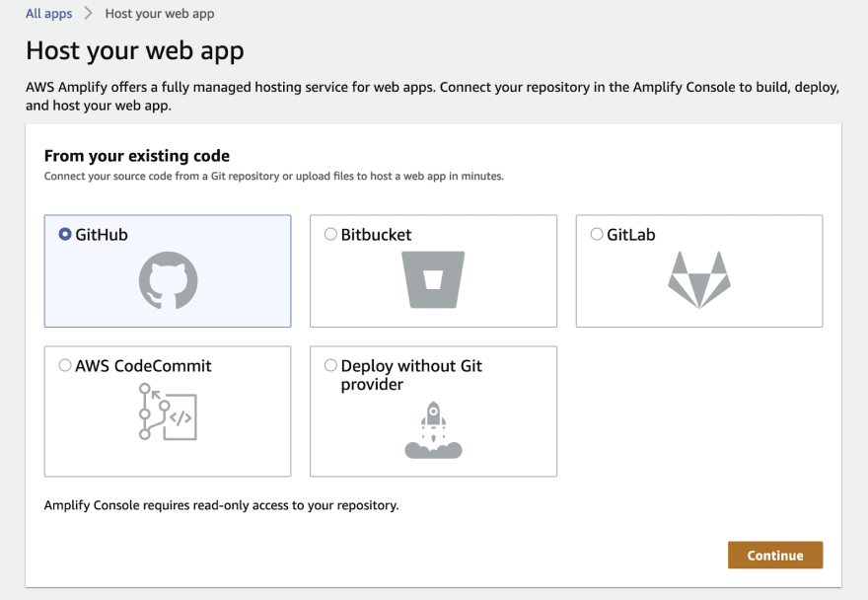Click the AWS CodeCommit label text
This screenshot has height=600, width=868.
(143, 366)
